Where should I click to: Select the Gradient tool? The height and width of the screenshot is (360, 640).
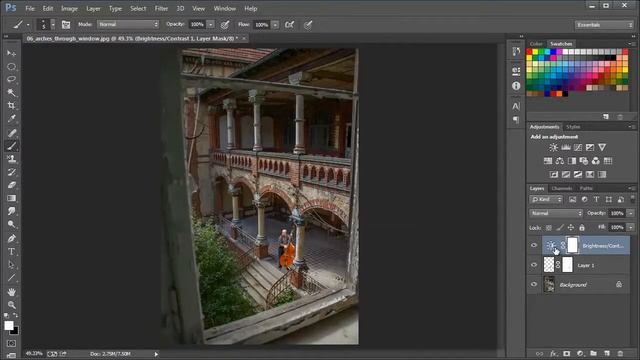(x=11, y=198)
